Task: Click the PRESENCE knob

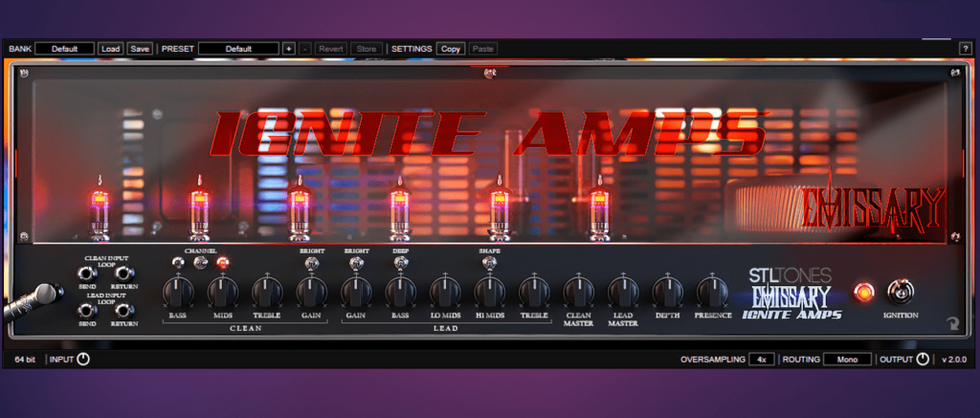Action: tap(712, 291)
